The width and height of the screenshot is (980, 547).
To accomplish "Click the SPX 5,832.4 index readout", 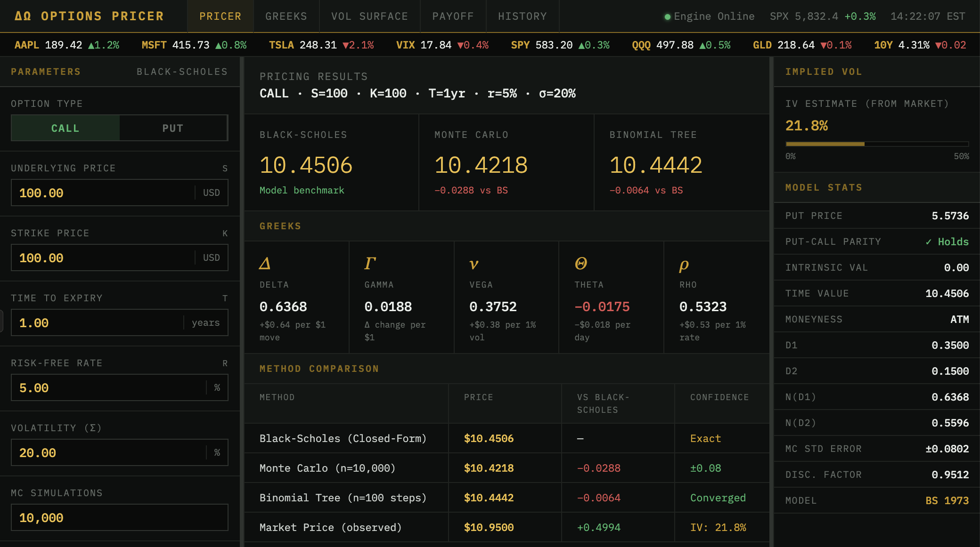I will tap(823, 16).
